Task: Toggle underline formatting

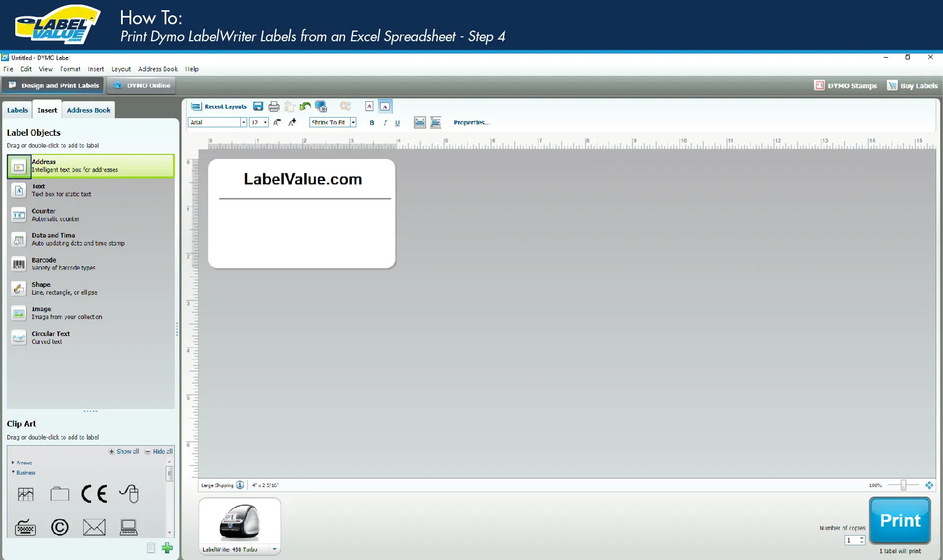Action: [397, 123]
